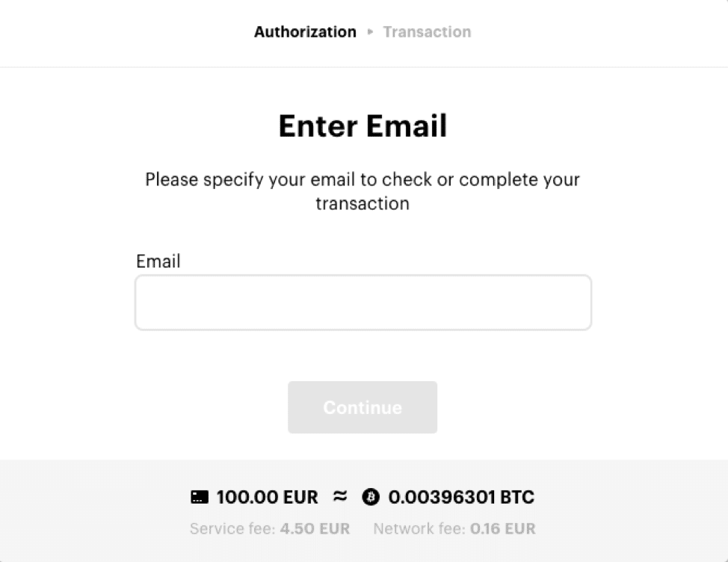The image size is (728, 562).
Task: Click the Enter Email heading
Action: pos(363,126)
